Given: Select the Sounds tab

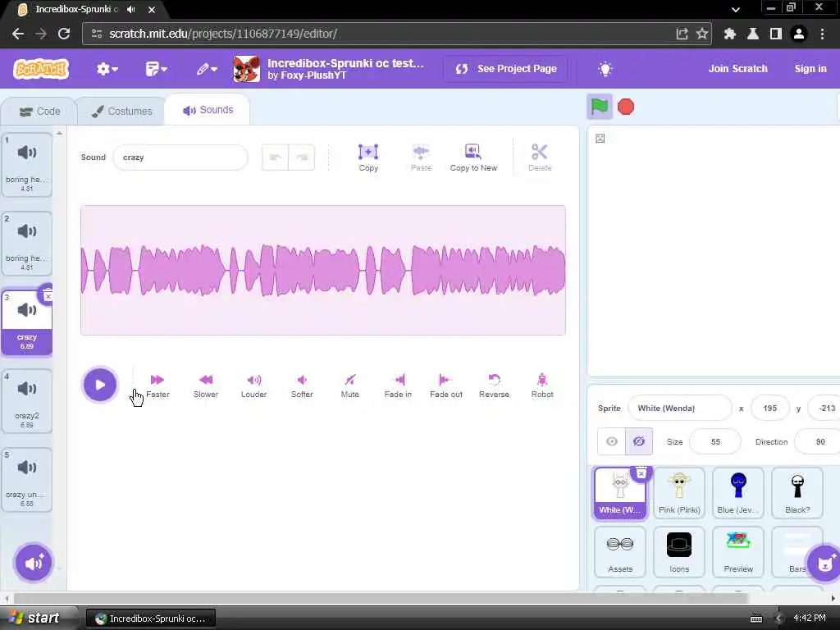Looking at the screenshot, I should 208,110.
